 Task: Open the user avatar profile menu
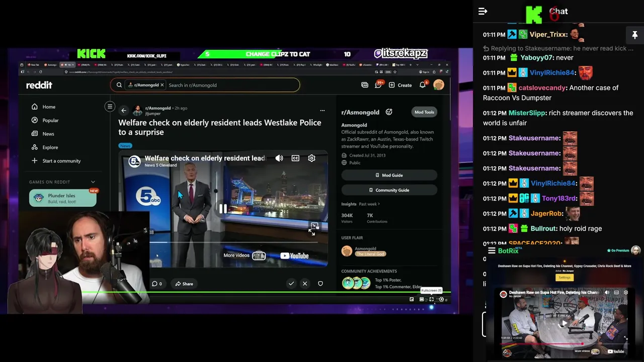439,85
